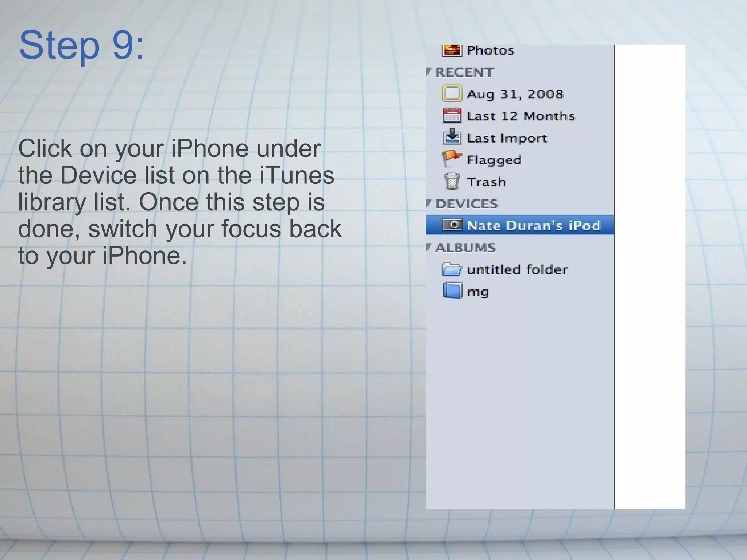747x560 pixels.
Task: Collapse the ALBUMS section triangle
Action: (x=429, y=247)
